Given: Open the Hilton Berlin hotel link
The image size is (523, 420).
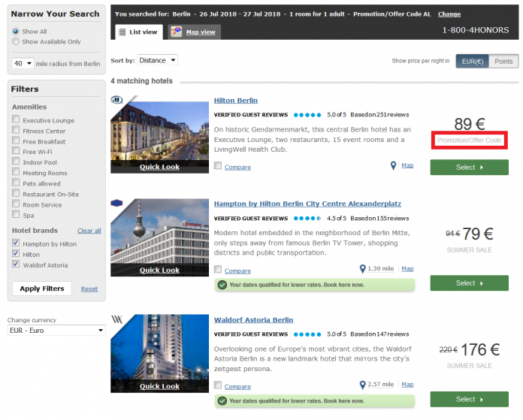Looking at the screenshot, I should (236, 101).
